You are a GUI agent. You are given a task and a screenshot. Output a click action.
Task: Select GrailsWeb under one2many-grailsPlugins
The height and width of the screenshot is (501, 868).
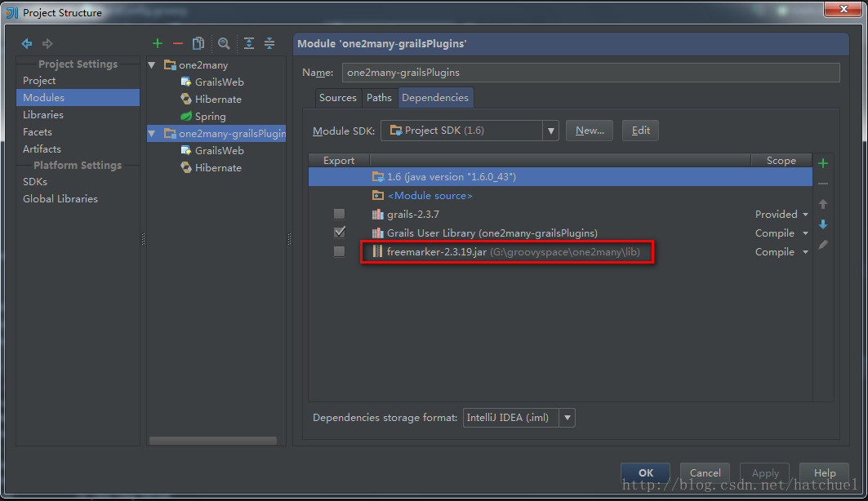[219, 151]
